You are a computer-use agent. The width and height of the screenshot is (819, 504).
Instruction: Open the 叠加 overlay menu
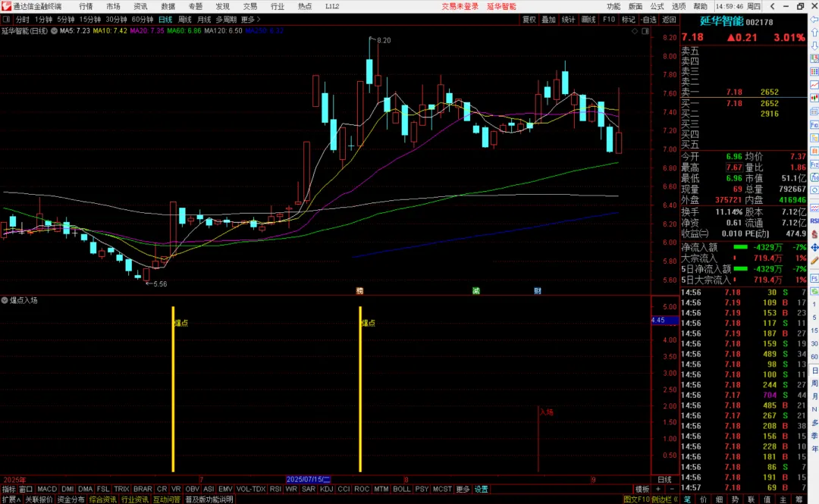point(548,20)
